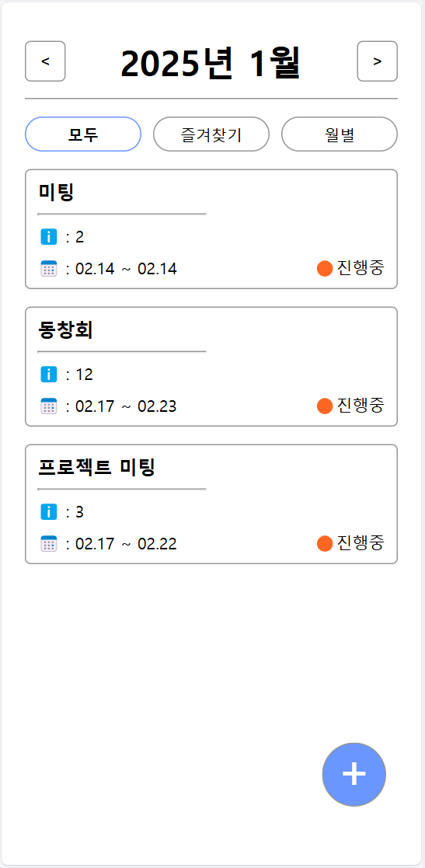
Task: Click the info icon in 동창회 card
Action: pyautogui.click(x=49, y=375)
